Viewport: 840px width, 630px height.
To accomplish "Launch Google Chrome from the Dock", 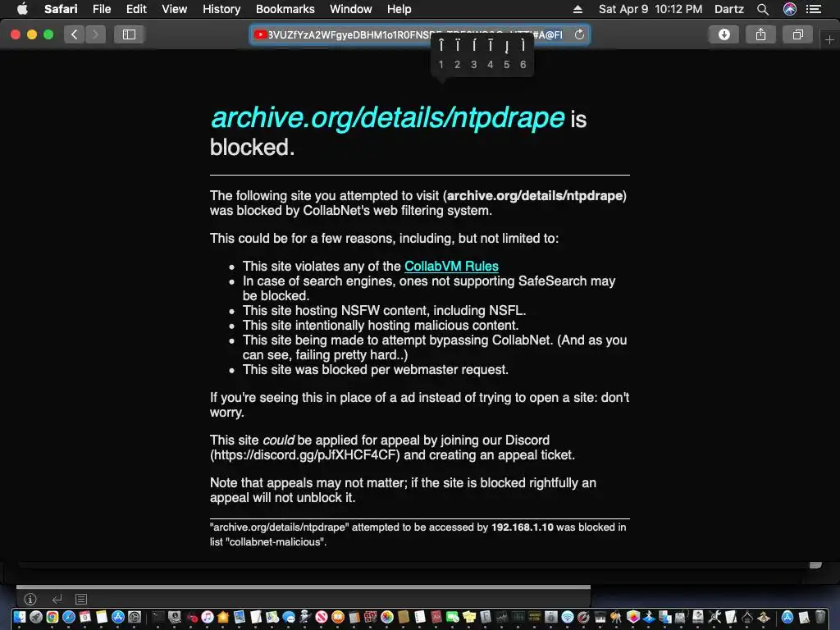I will click(x=52, y=617).
